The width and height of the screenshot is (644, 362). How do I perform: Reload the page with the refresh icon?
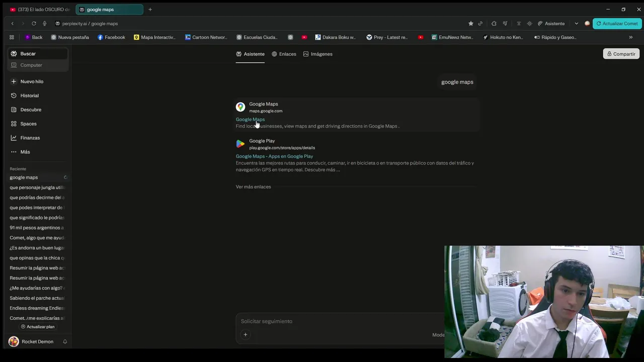click(x=34, y=24)
